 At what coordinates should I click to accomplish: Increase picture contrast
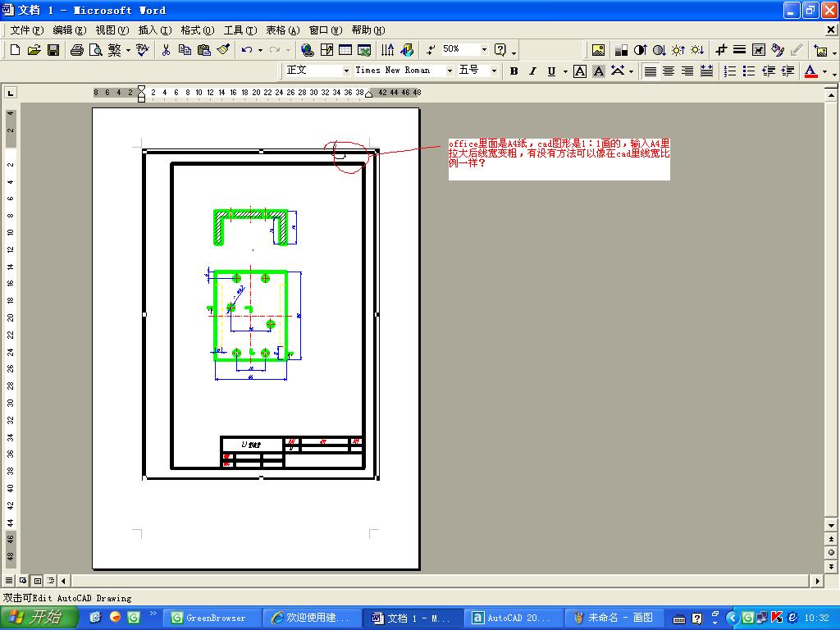click(640, 50)
